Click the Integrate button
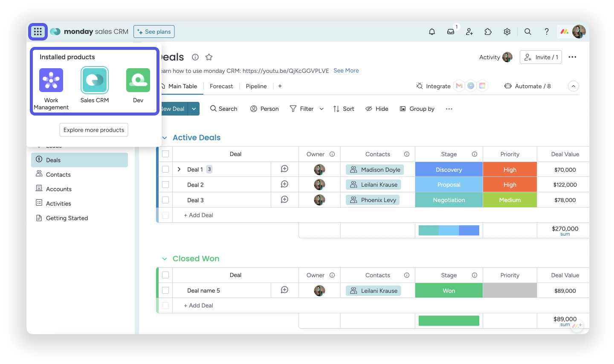The width and height of the screenshot is (614, 364). [433, 86]
